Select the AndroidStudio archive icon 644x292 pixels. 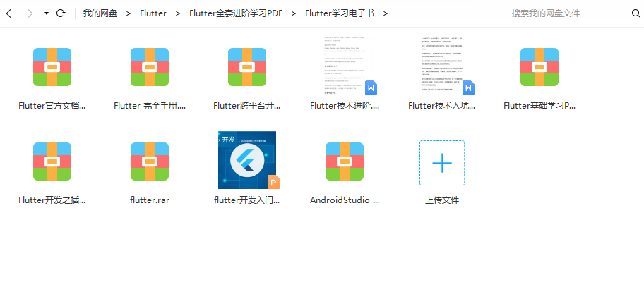(x=345, y=162)
